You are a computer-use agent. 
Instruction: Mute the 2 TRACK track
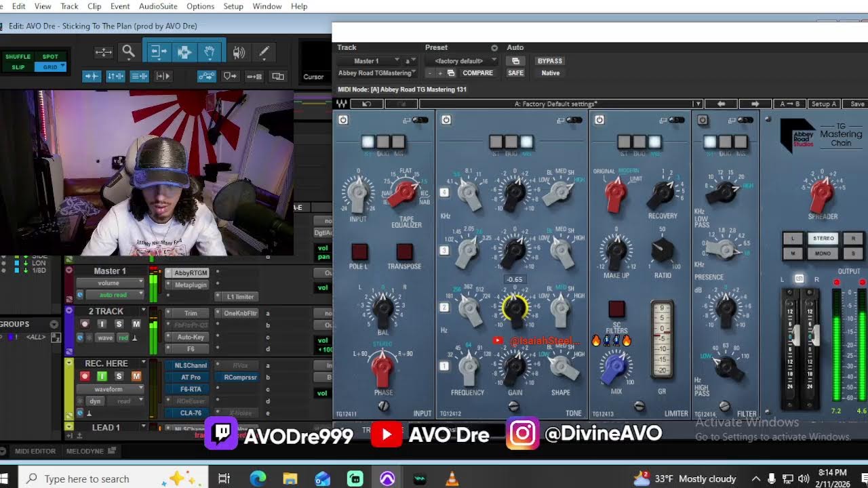pos(136,324)
